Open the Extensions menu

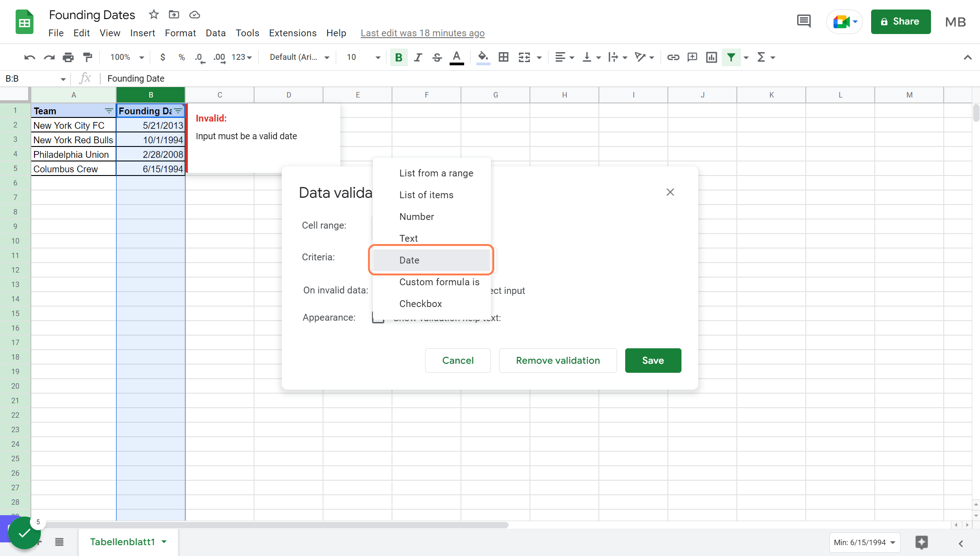point(293,33)
